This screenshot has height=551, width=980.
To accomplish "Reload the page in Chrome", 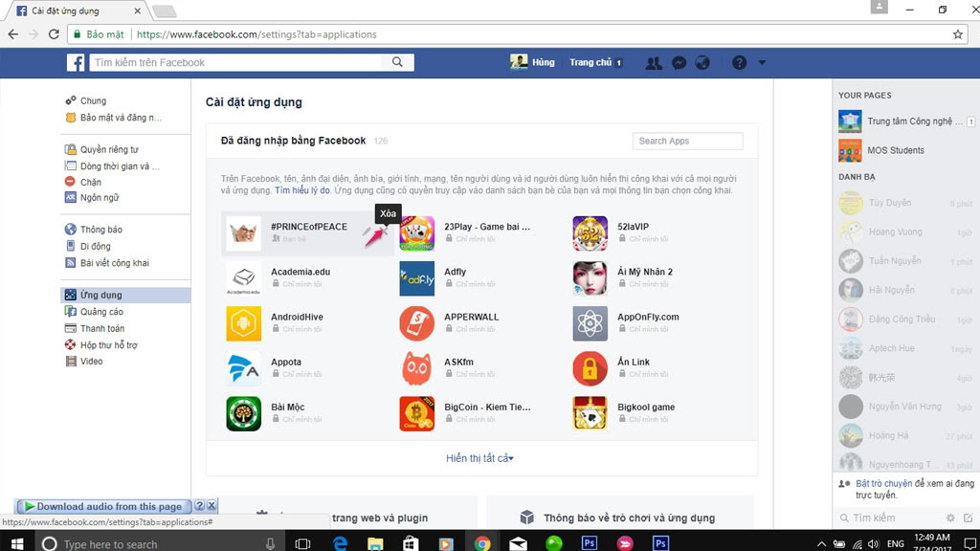I will (x=54, y=34).
